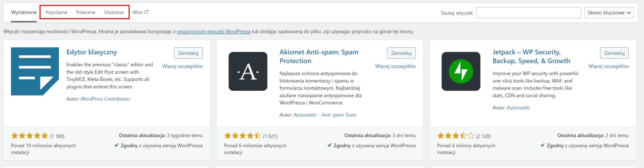Screen dimensions: 644x168
Task: Open the Jetpack plugin title link
Action: pyautogui.click(x=531, y=57)
